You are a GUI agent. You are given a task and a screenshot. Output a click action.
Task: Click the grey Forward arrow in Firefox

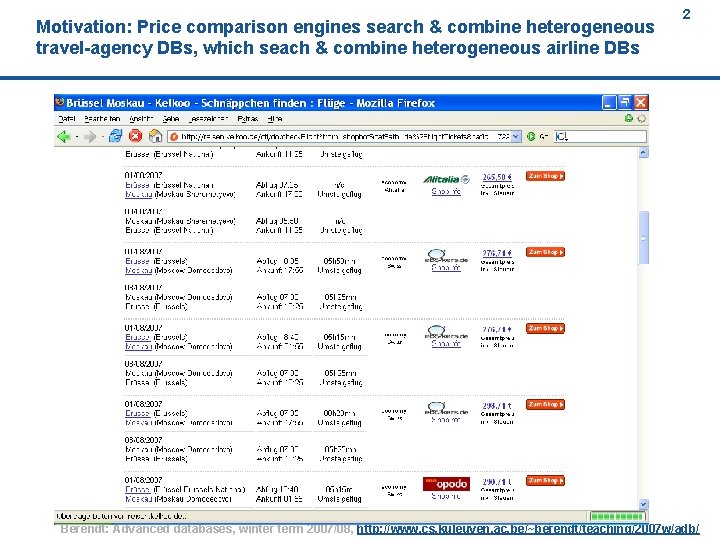pyautogui.click(x=90, y=136)
